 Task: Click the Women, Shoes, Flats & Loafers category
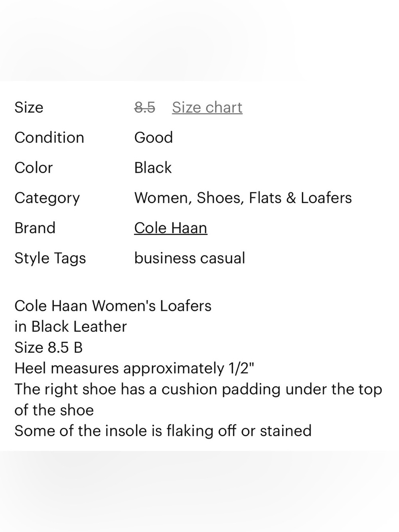(x=243, y=198)
